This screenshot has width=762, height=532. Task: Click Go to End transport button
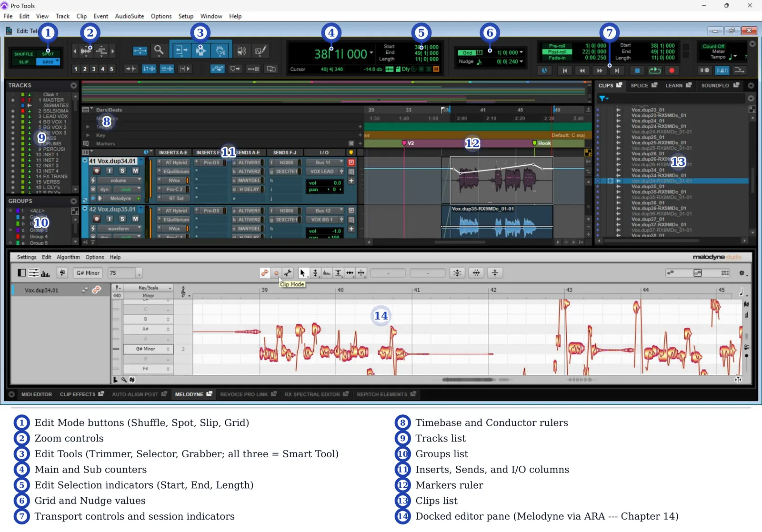pyautogui.click(x=617, y=70)
